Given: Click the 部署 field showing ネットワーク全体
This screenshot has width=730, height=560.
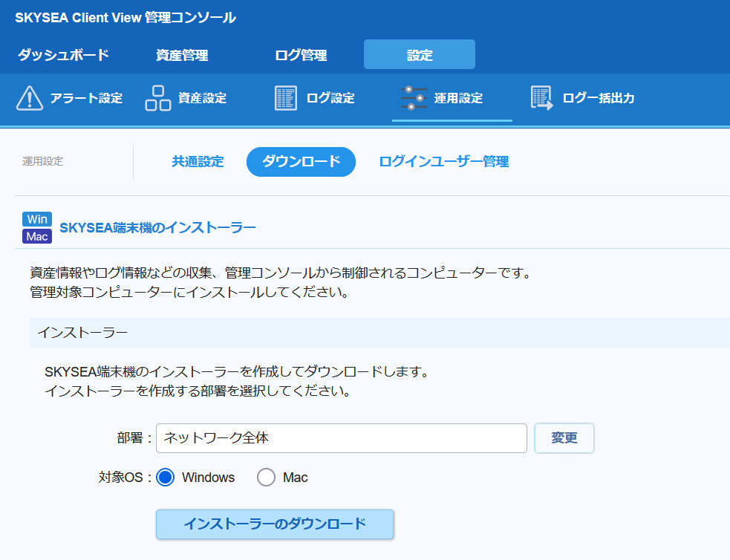Looking at the screenshot, I should point(342,438).
